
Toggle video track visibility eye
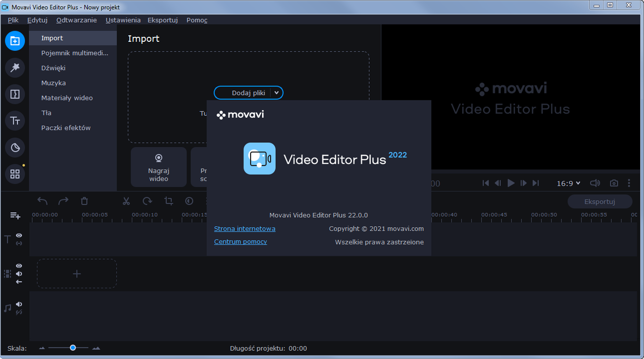click(x=19, y=265)
